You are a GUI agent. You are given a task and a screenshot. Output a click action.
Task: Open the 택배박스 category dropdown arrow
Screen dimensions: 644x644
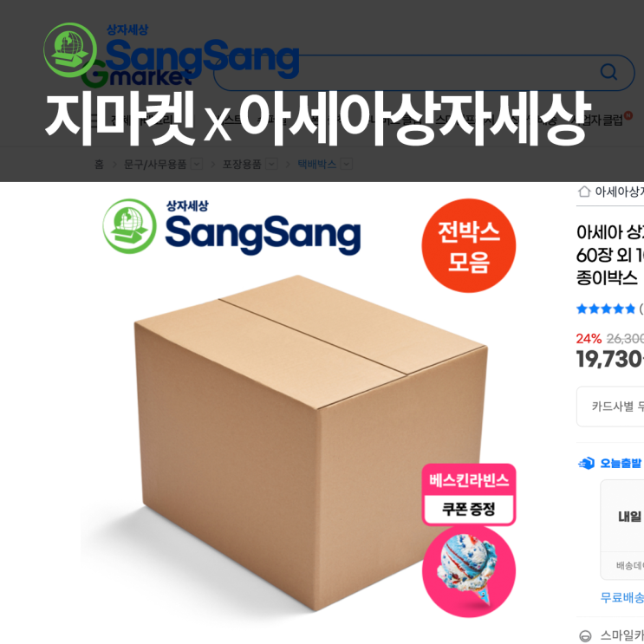pyautogui.click(x=347, y=165)
